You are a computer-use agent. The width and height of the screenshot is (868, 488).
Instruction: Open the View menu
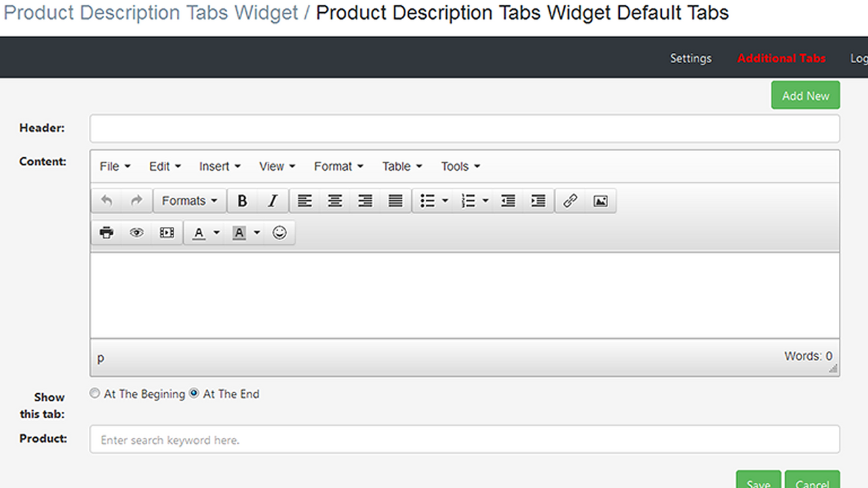[x=277, y=166]
